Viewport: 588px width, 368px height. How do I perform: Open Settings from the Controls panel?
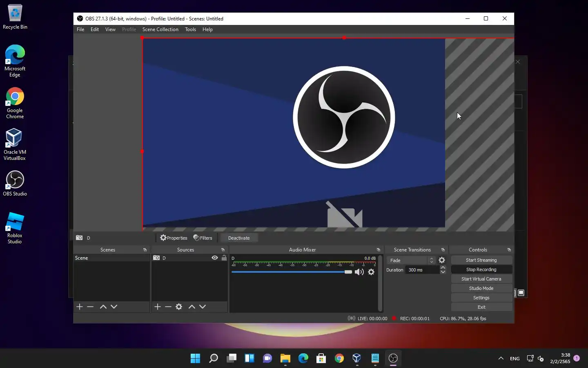481,298
